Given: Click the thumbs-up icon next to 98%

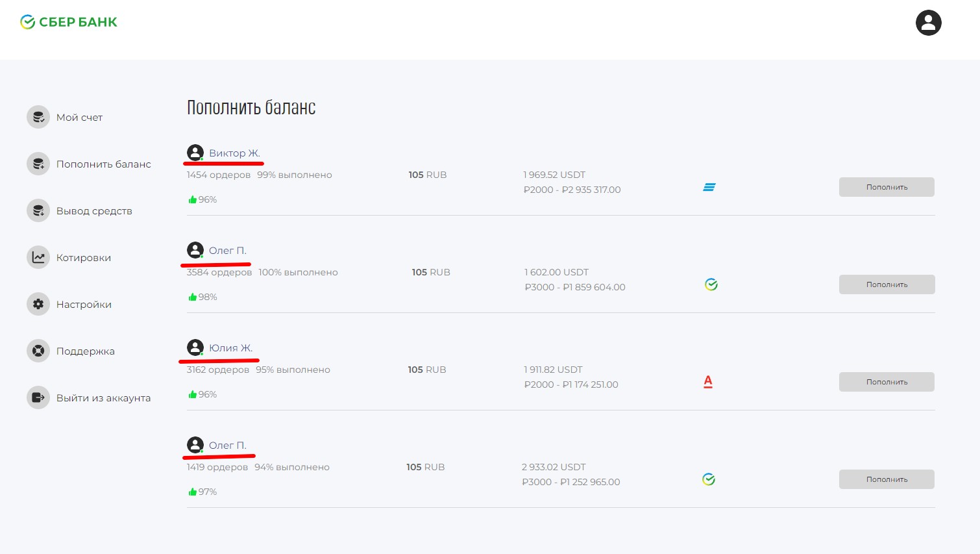Looking at the screenshot, I should [x=193, y=297].
